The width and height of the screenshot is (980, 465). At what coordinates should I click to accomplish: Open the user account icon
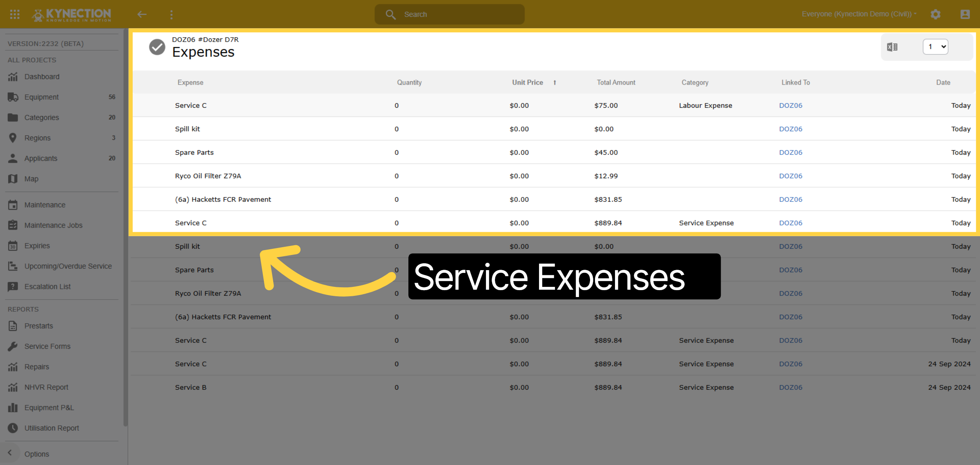tap(965, 14)
